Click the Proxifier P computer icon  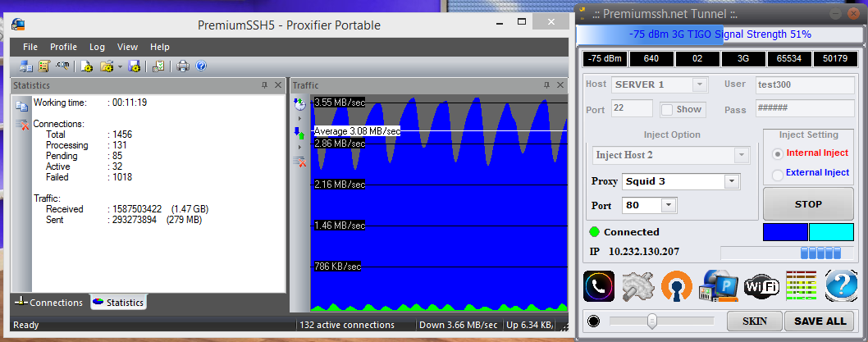pos(719,286)
